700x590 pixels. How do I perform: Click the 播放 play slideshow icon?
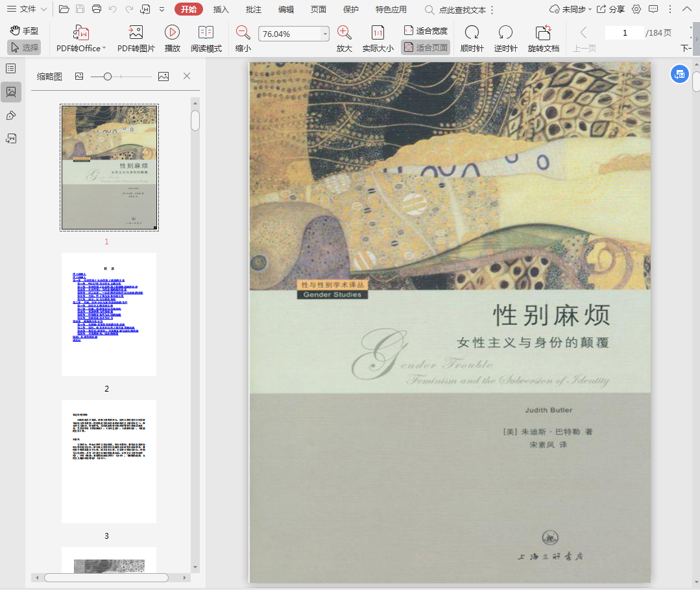(x=172, y=32)
